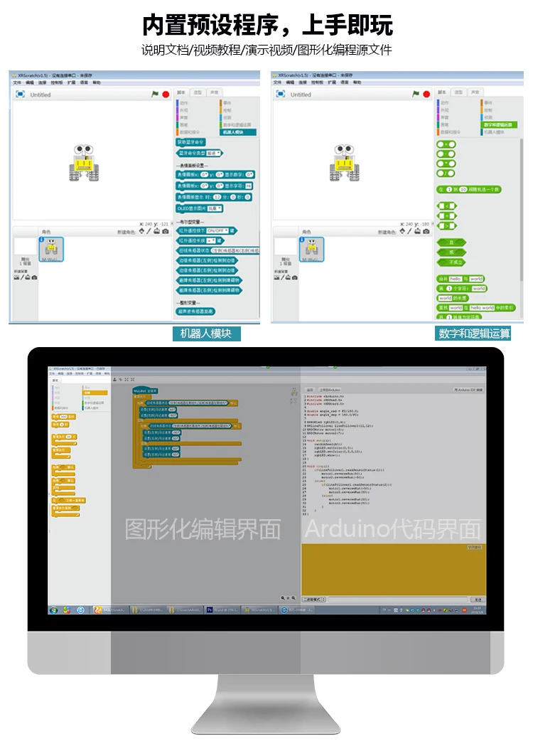Click 上传到Arduino button on the monitor screen

[x=330, y=390]
